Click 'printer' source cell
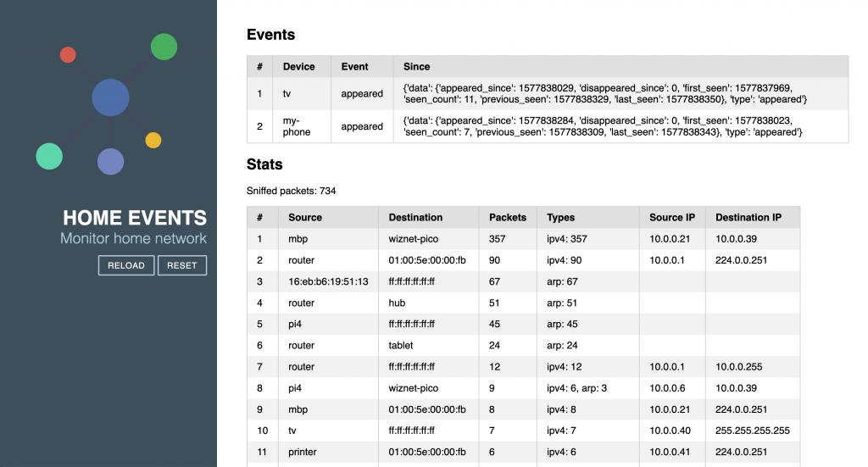The width and height of the screenshot is (868, 467). (303, 452)
